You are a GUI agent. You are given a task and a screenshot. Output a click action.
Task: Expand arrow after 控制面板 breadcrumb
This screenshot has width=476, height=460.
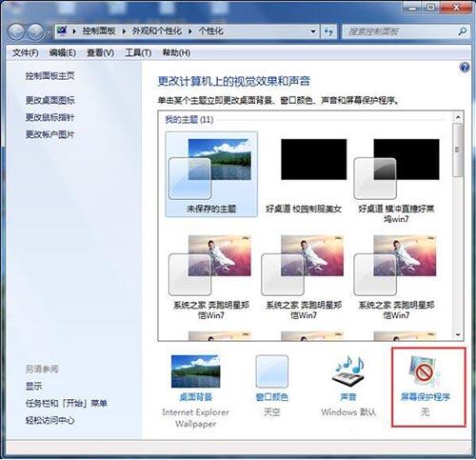click(124, 31)
